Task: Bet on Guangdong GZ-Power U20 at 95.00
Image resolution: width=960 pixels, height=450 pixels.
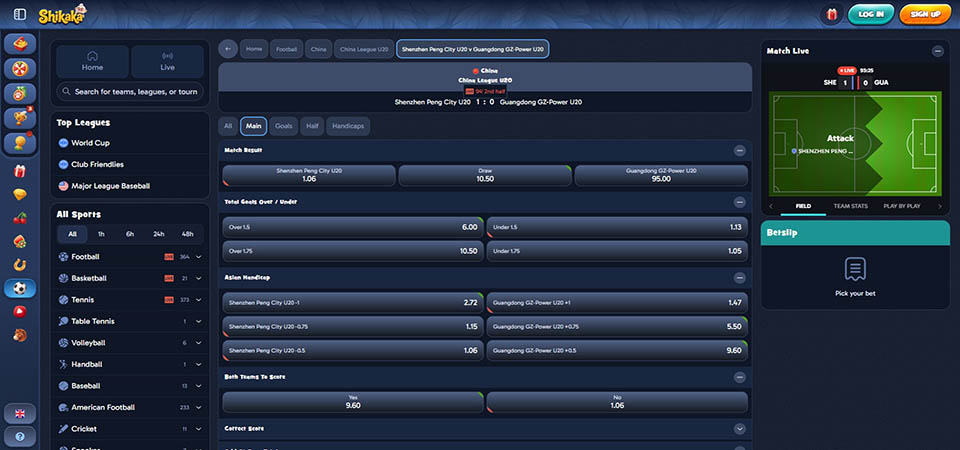Action: [x=661, y=176]
